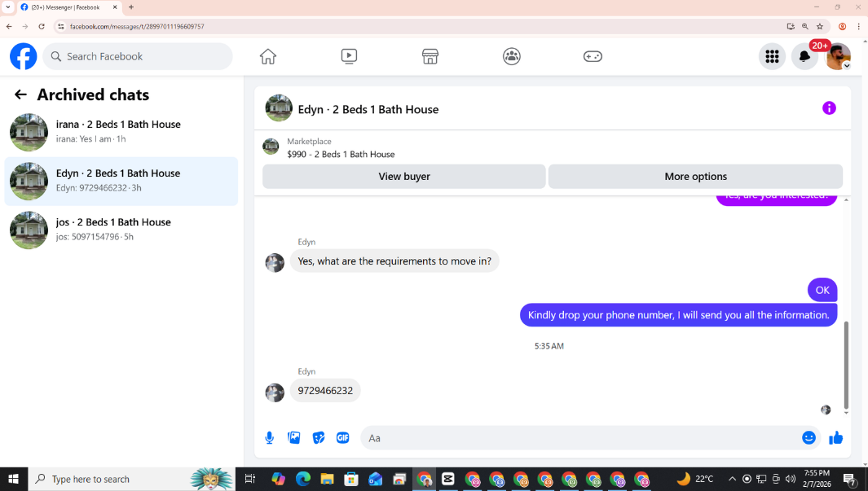Open the Chrome profile icon
868x491 pixels.
click(843, 26)
